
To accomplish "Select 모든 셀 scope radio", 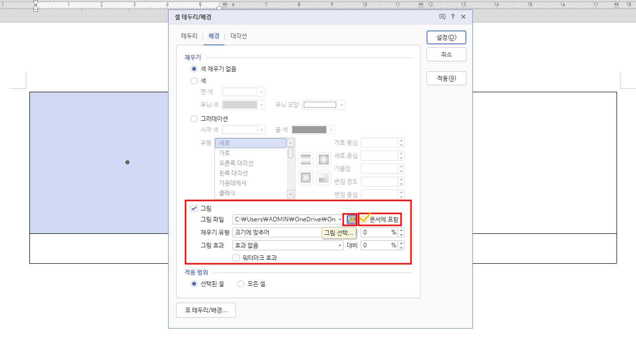I will click(x=241, y=284).
